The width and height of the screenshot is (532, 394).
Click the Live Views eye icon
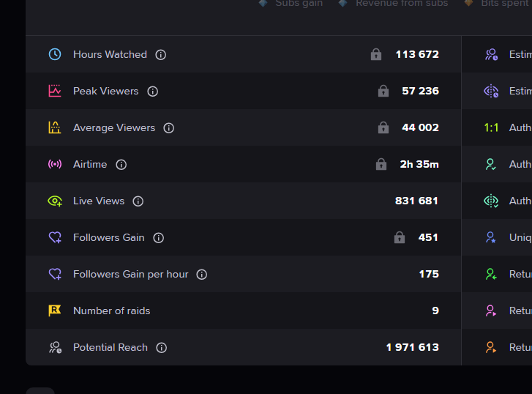pos(55,201)
